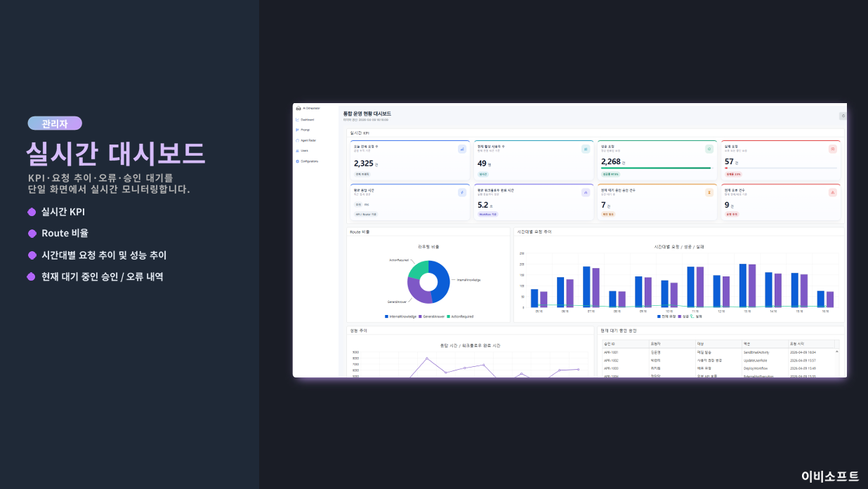Click the icon on the 49 active-users card
This screenshot has height=489, width=868.
coord(586,149)
